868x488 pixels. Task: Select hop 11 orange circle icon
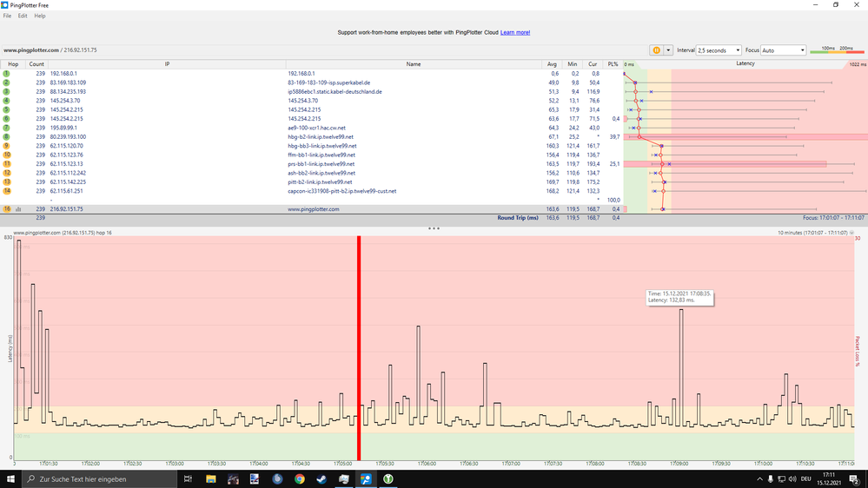[7, 164]
